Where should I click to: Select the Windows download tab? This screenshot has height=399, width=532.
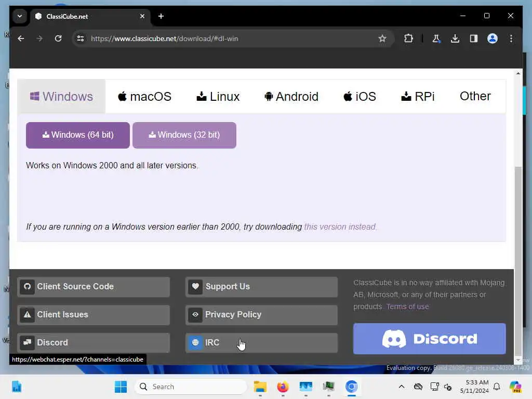(x=61, y=96)
